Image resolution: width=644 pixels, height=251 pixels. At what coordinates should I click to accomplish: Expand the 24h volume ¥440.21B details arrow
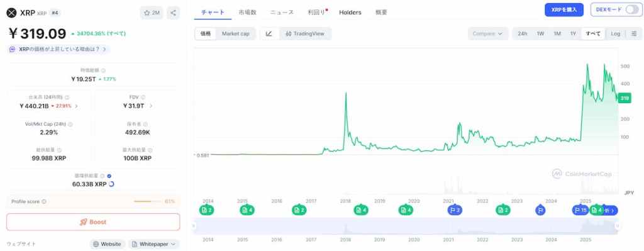click(76, 106)
